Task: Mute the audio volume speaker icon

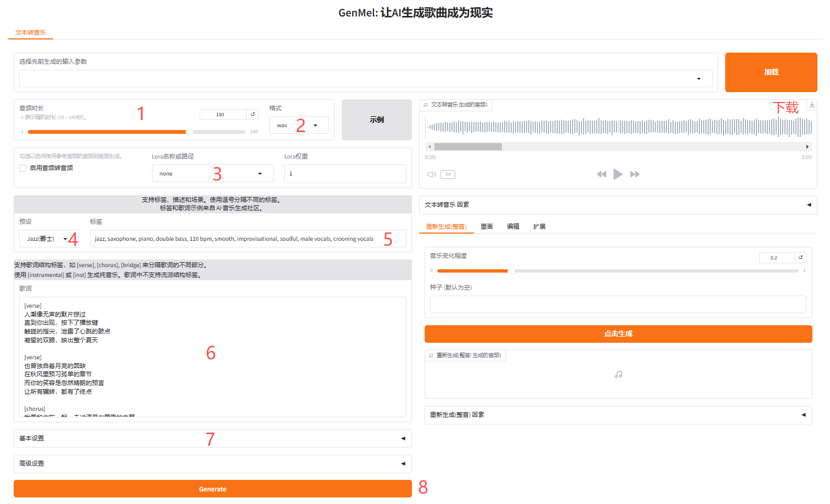Action: click(432, 174)
